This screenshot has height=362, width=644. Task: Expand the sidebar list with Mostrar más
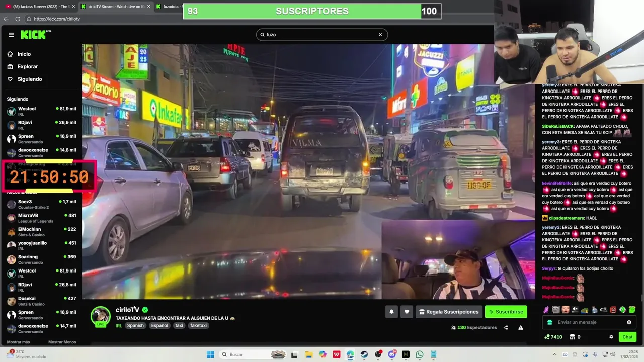point(19,342)
